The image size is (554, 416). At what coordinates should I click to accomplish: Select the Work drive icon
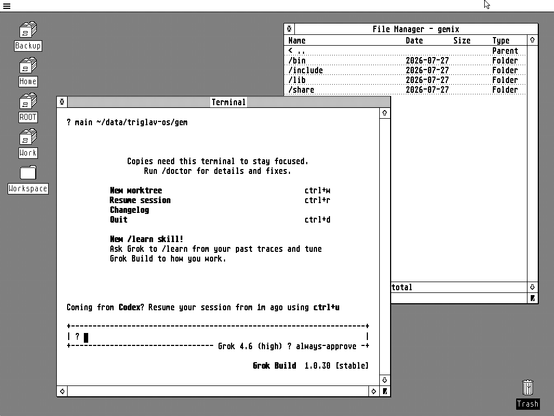pos(28,143)
